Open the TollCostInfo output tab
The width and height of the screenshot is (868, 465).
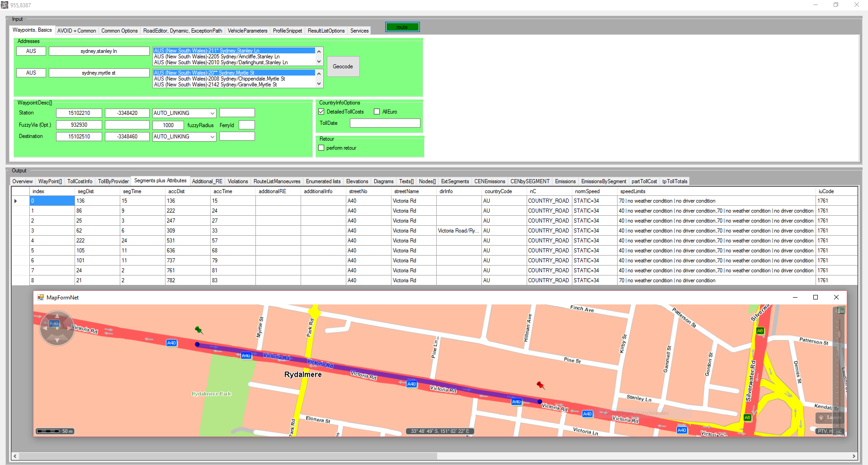pos(80,181)
